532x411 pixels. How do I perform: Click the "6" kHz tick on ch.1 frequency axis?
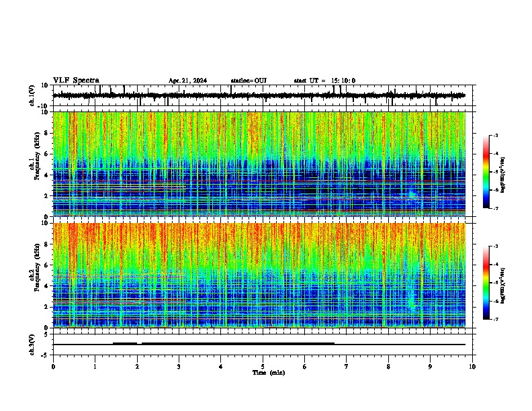(46, 154)
